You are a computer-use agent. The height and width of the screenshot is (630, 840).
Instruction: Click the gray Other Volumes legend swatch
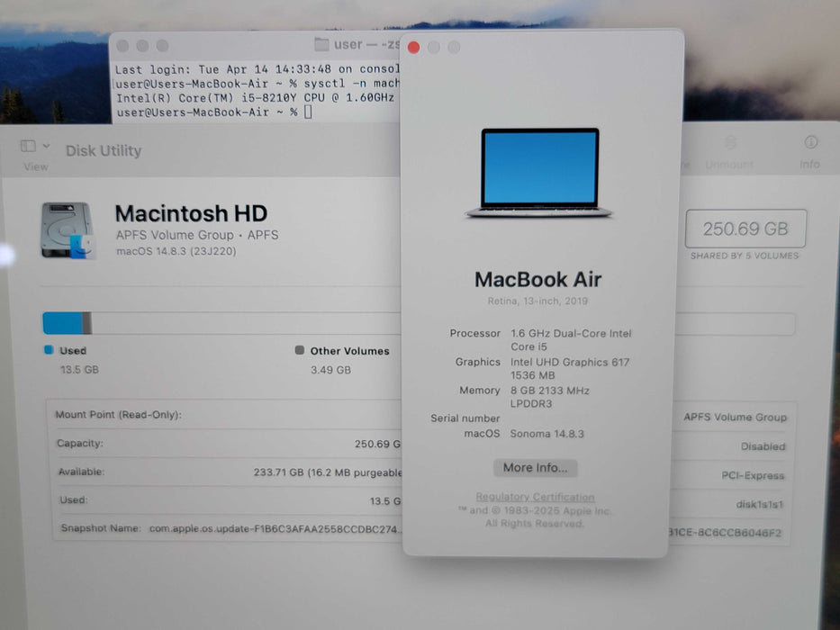300,350
